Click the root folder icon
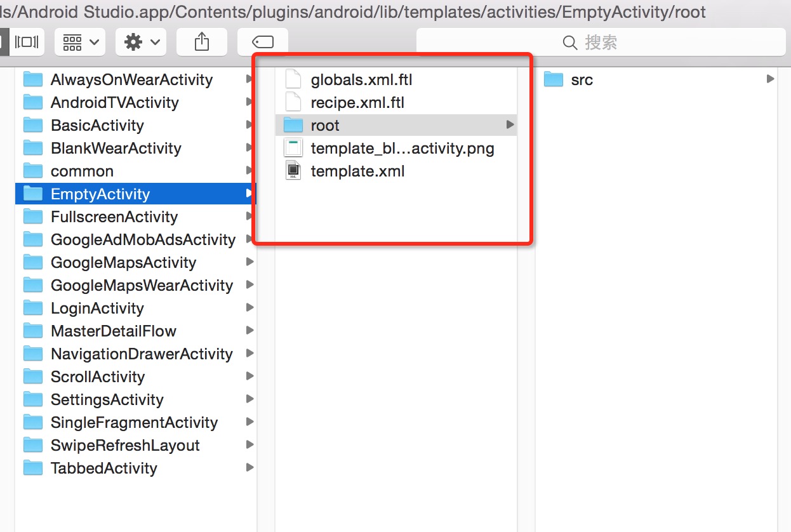 tap(293, 125)
